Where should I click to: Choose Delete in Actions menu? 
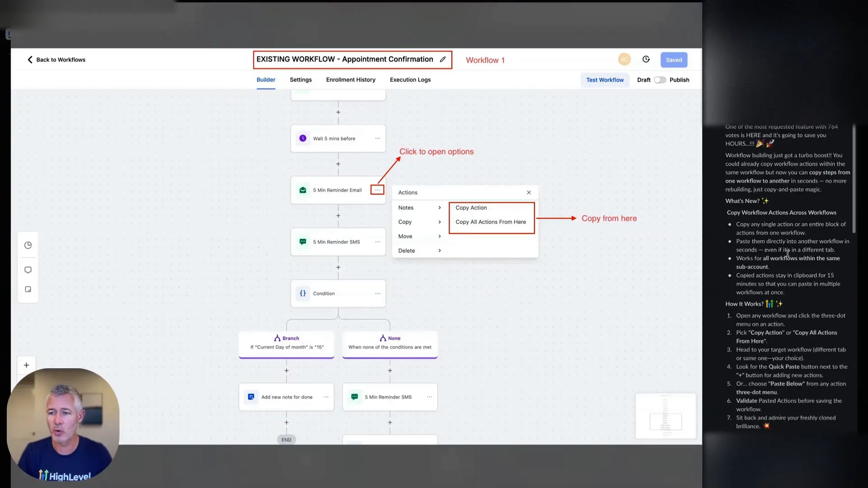pyautogui.click(x=406, y=250)
